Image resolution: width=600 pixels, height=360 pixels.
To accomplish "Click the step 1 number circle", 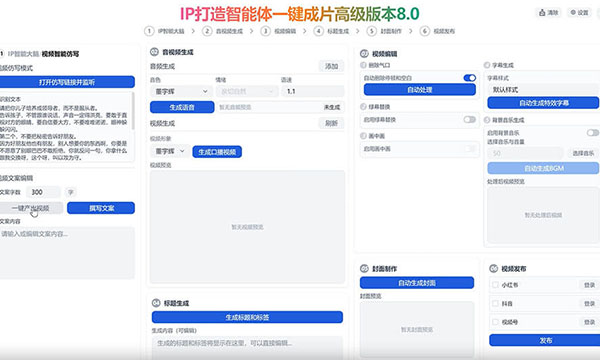I will (149, 31).
